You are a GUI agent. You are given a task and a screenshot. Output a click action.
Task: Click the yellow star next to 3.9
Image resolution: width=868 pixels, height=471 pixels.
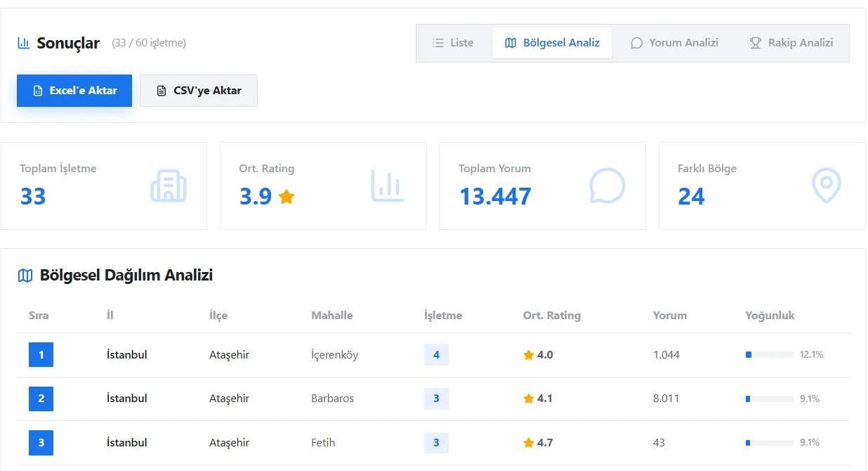pyautogui.click(x=287, y=197)
